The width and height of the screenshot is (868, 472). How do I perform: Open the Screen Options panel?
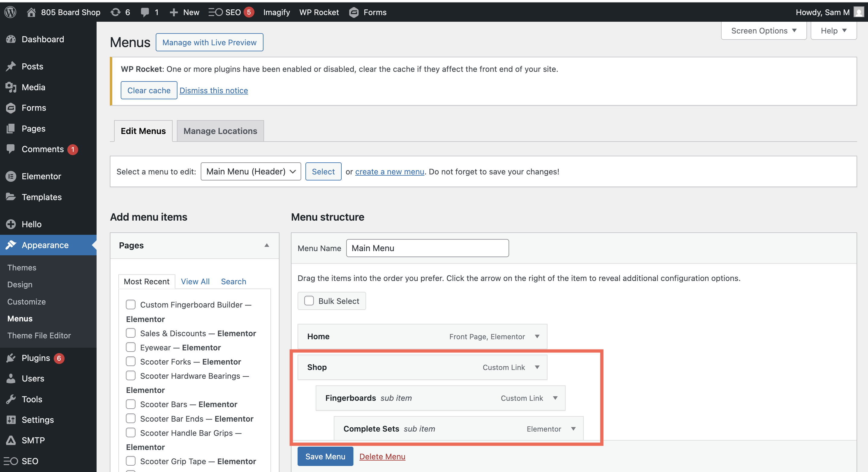[764, 31]
